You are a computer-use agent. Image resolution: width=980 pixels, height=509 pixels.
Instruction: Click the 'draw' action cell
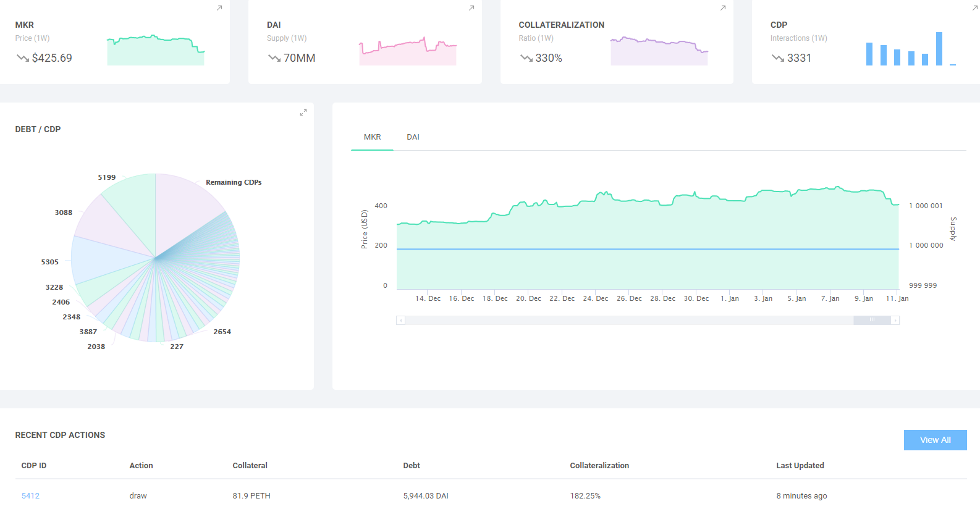click(x=138, y=496)
